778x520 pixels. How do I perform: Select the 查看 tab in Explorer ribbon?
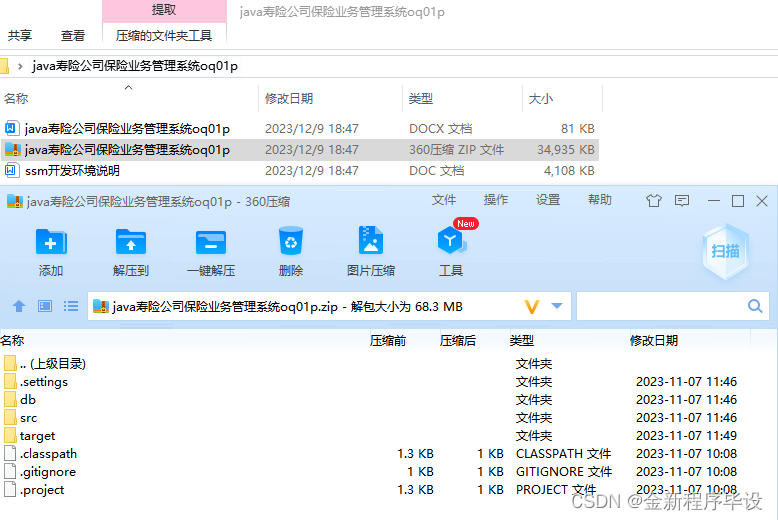(72, 36)
